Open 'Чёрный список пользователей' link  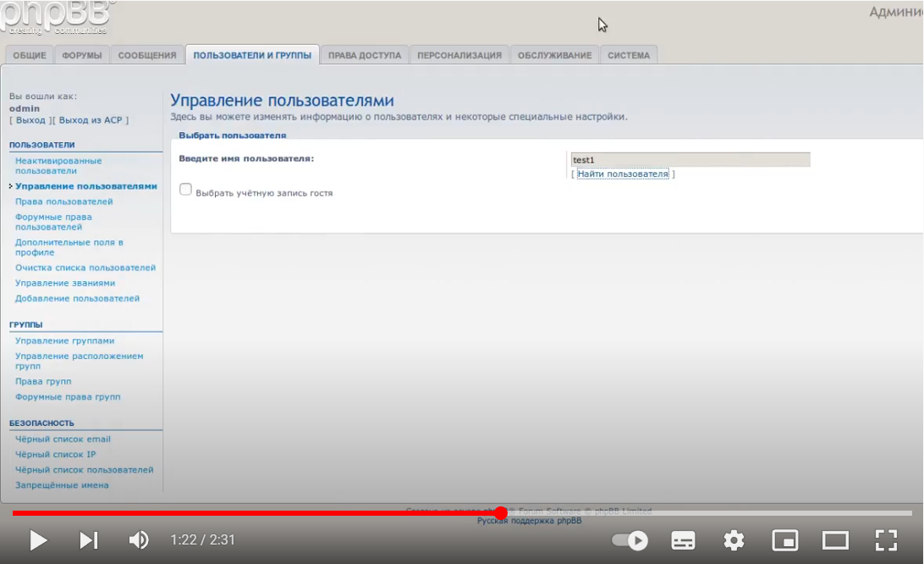[x=85, y=470]
